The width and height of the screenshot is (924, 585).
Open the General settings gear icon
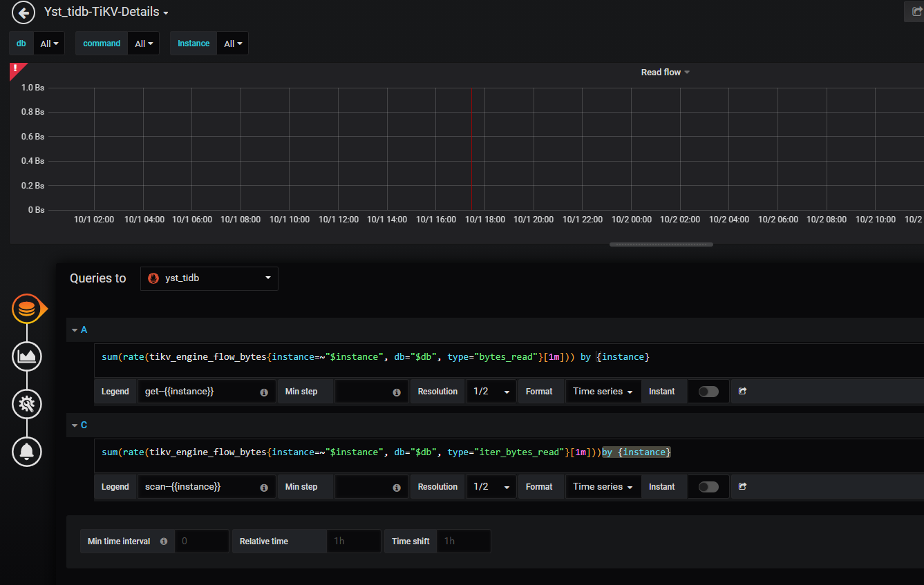27,404
